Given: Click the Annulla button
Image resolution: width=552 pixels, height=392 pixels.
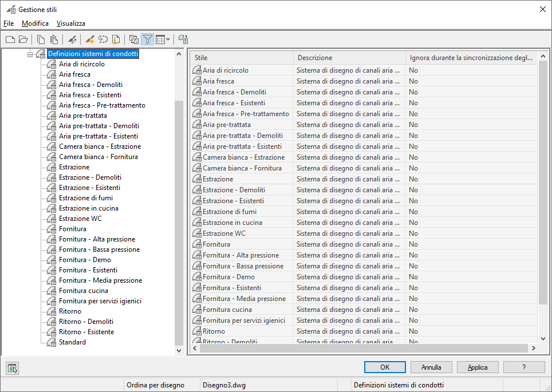Looking at the screenshot, I should 431,367.
